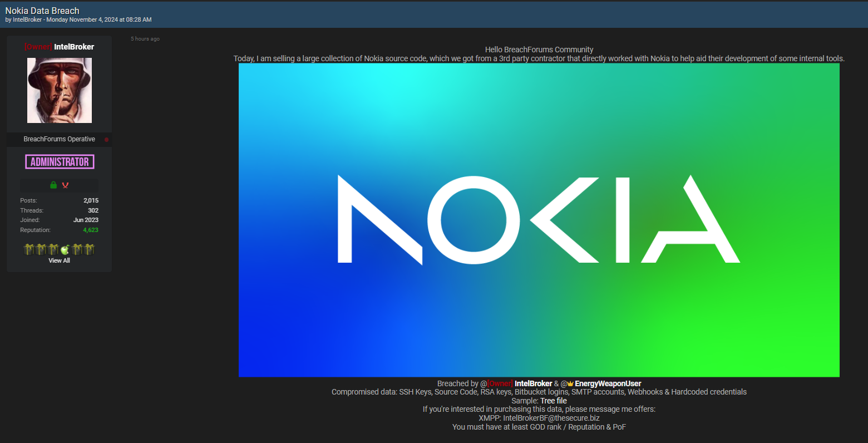
Task: Click the red offline status dot
Action: 106,140
